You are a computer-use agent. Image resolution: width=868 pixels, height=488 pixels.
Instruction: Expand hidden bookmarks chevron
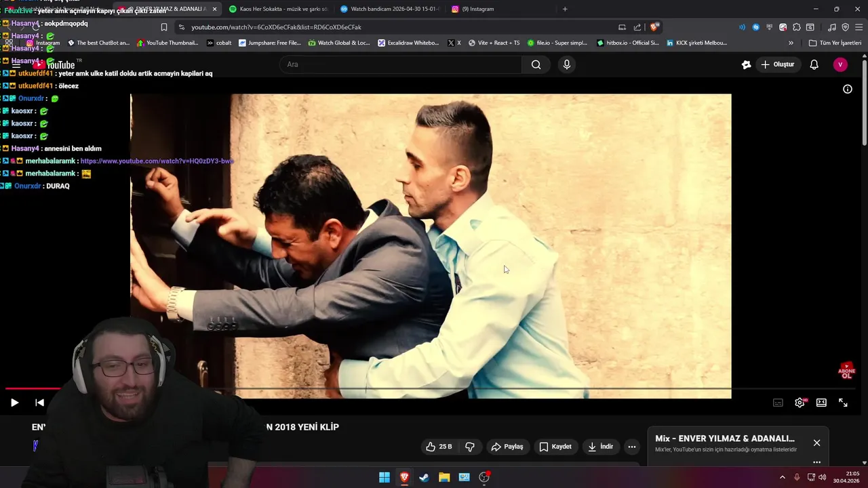[791, 43]
